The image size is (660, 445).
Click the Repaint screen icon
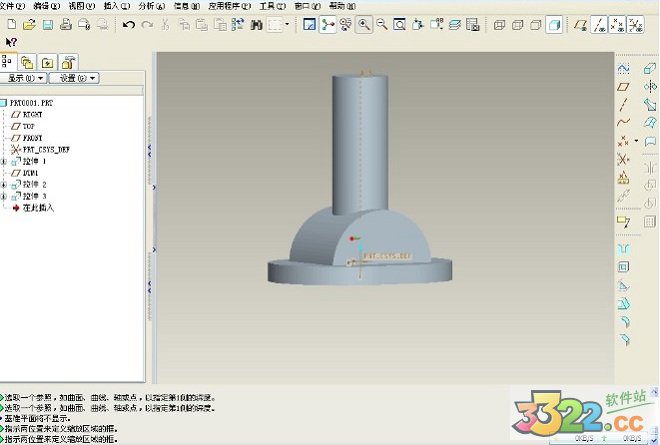[x=309, y=25]
